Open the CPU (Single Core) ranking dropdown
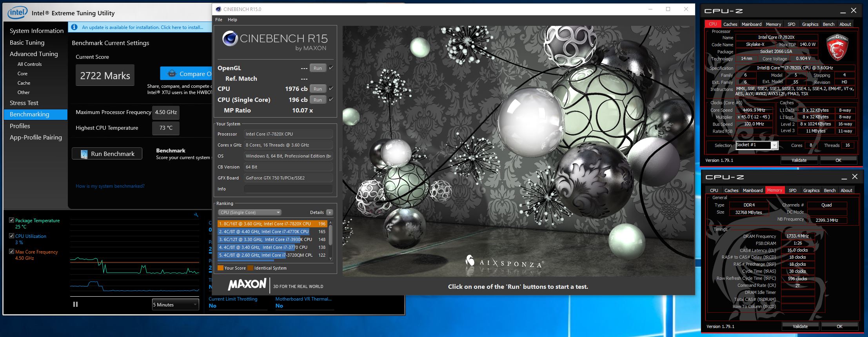The image size is (868, 337). tap(249, 212)
